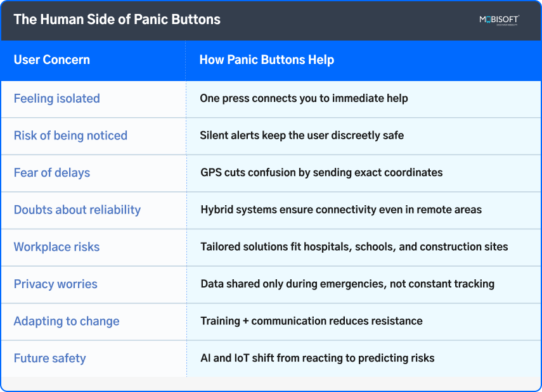Click the Mobisoft logo

[x=499, y=20]
